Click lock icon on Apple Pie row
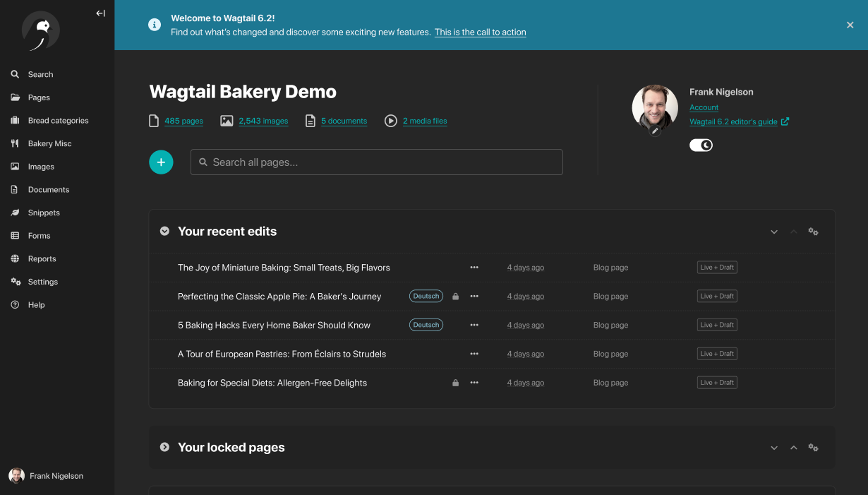The height and width of the screenshot is (495, 868). (455, 297)
